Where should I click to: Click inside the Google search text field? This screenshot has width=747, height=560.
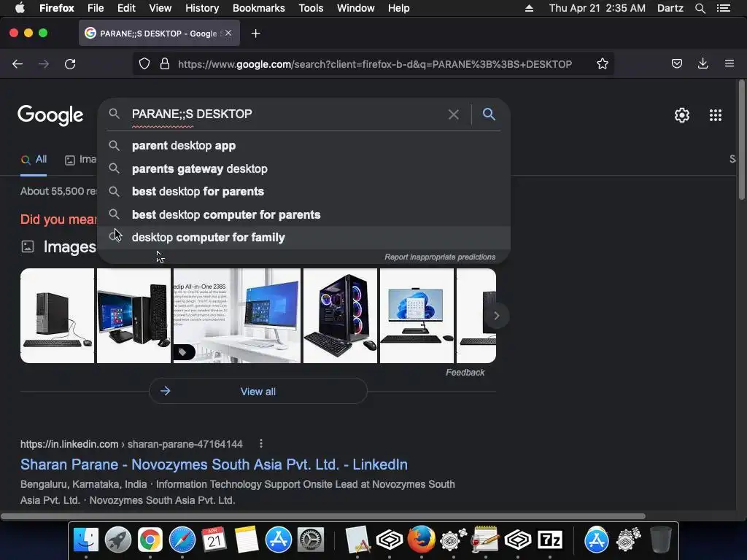(286, 114)
